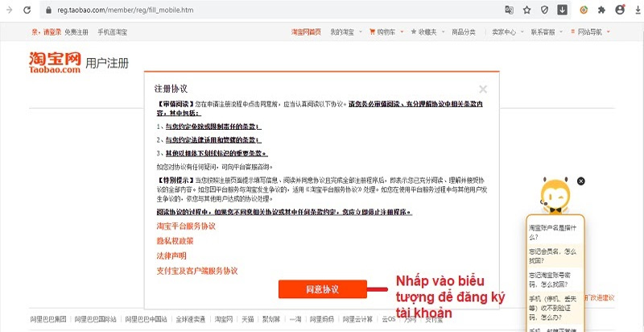Open 隐私权政策 link

(175, 241)
